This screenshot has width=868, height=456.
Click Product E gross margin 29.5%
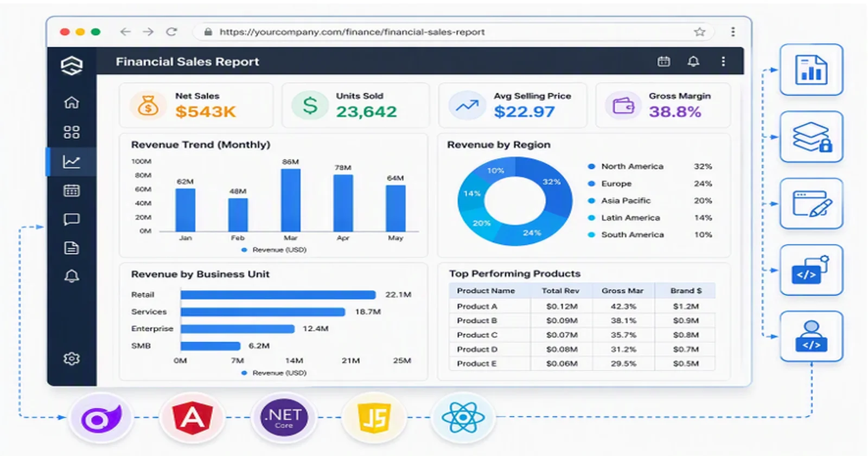click(623, 364)
